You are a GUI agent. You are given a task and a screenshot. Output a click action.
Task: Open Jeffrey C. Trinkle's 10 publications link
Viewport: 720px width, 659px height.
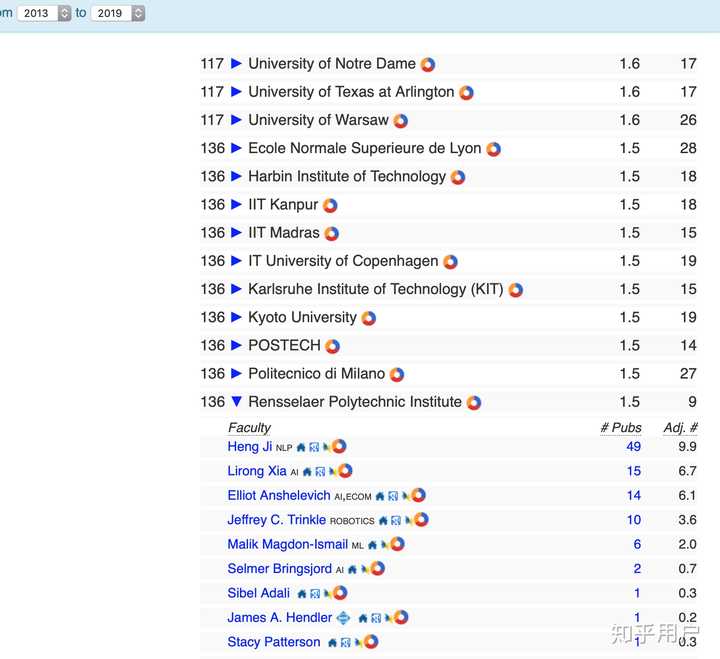tap(634, 519)
